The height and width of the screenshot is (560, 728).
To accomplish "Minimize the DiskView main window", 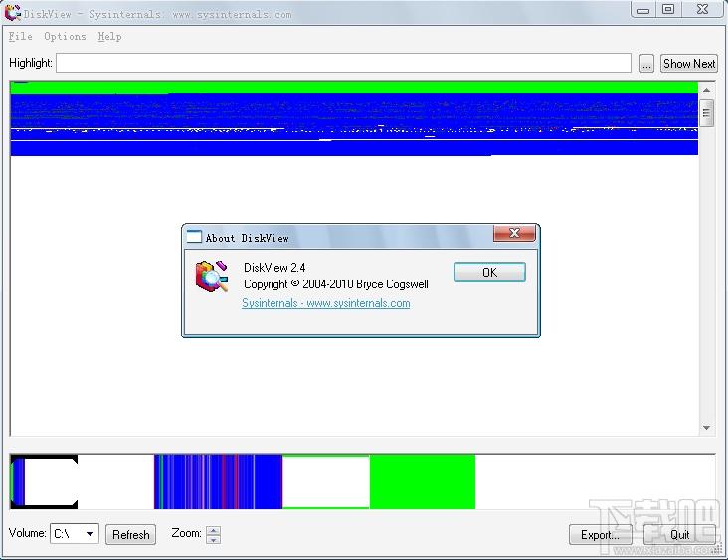I will pyautogui.click(x=643, y=10).
